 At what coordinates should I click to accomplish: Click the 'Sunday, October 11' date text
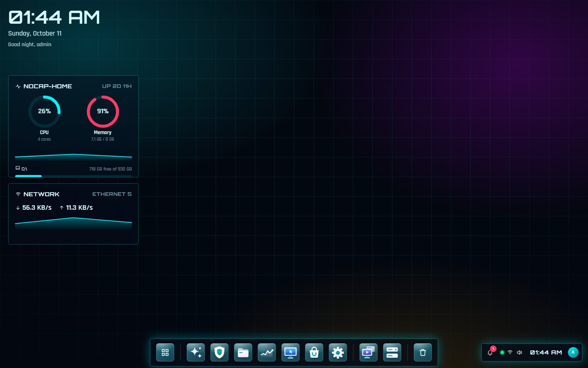35,34
